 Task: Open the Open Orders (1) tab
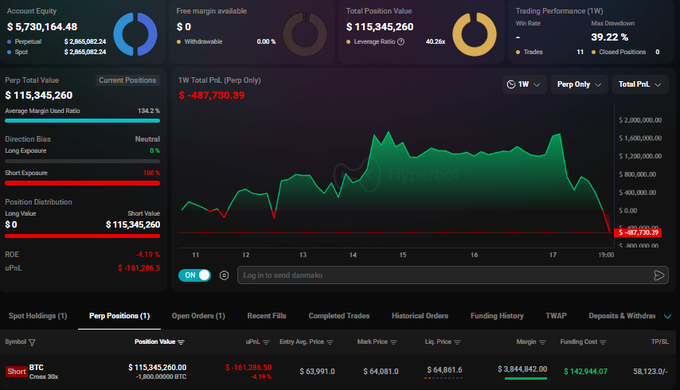[x=198, y=316]
